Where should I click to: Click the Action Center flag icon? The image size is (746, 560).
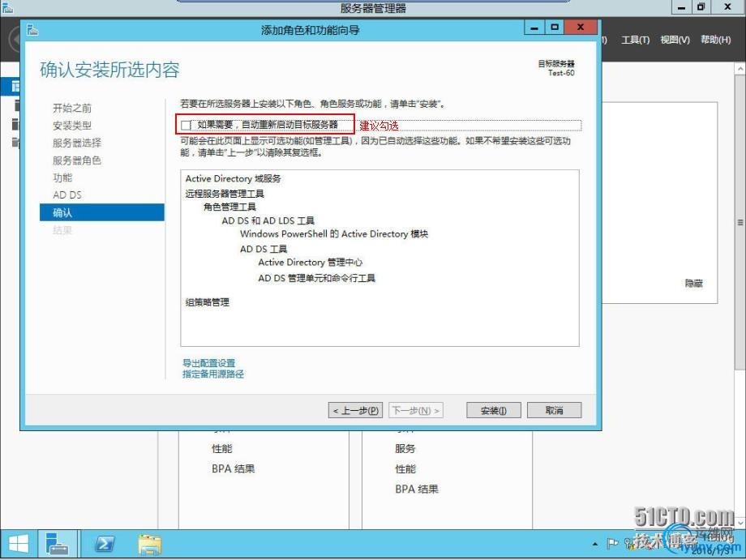click(x=612, y=543)
